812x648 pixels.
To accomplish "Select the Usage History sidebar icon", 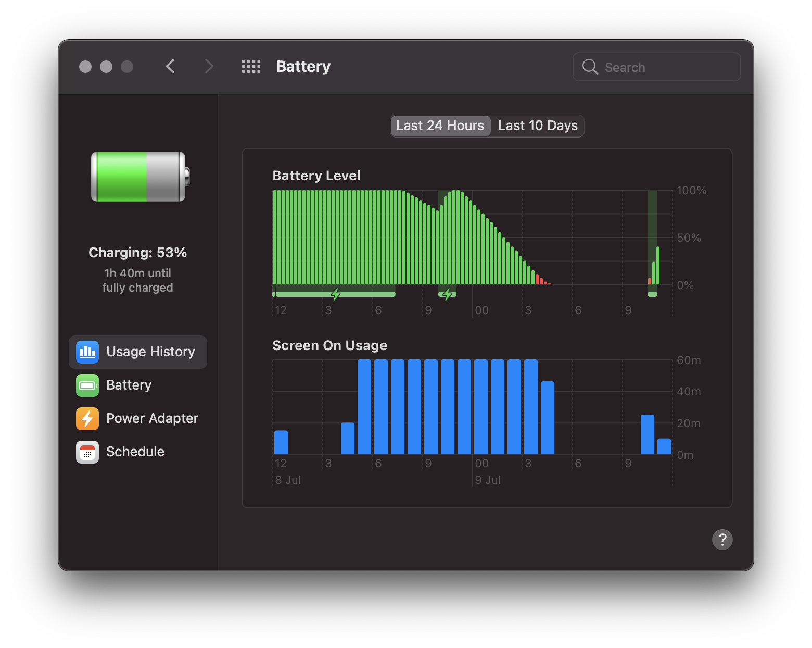I will click(87, 352).
